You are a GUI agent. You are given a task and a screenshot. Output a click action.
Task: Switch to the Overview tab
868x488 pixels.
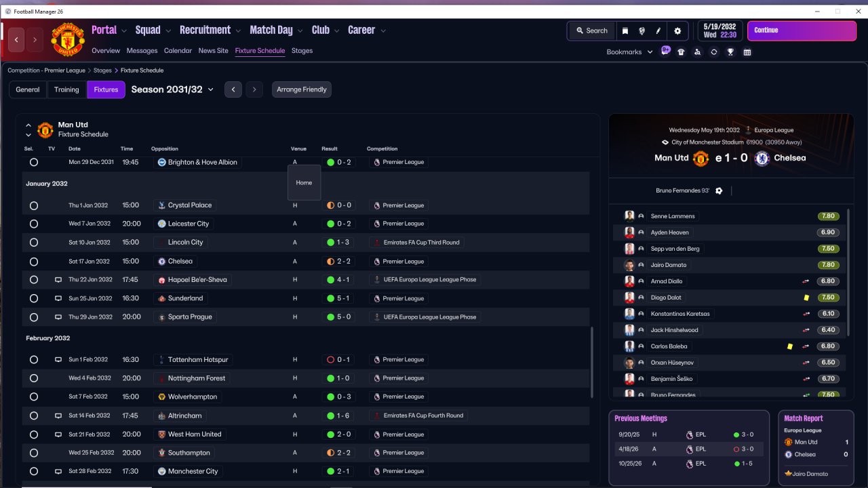(x=106, y=51)
